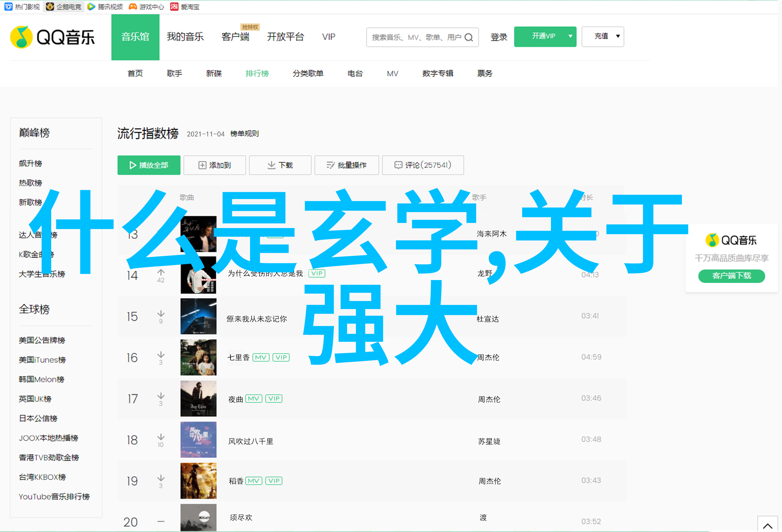Select 台湾KKBOX榜 in sidebar
This screenshot has width=782, height=532.
(43, 477)
